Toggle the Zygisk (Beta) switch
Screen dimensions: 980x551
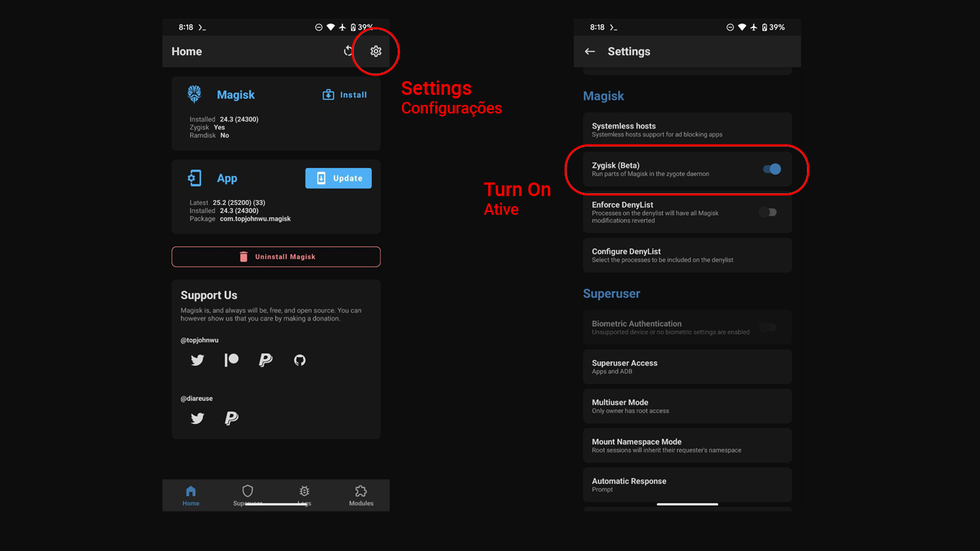[x=772, y=170]
